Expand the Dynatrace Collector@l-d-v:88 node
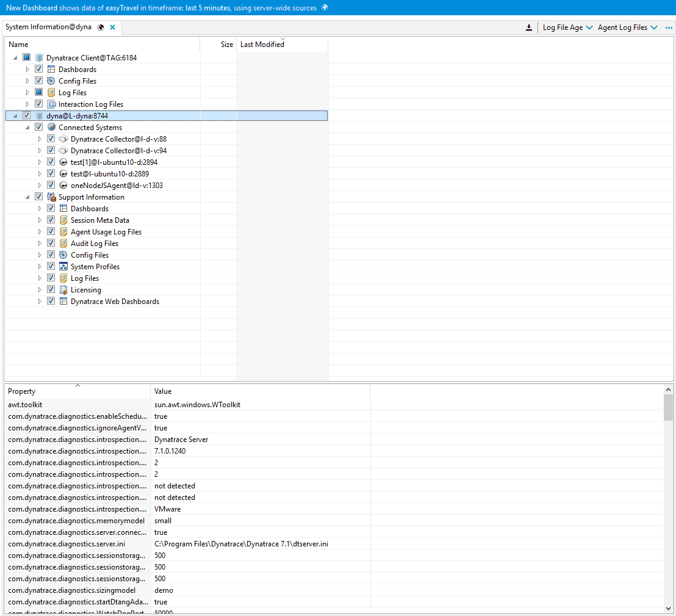 pyautogui.click(x=40, y=139)
